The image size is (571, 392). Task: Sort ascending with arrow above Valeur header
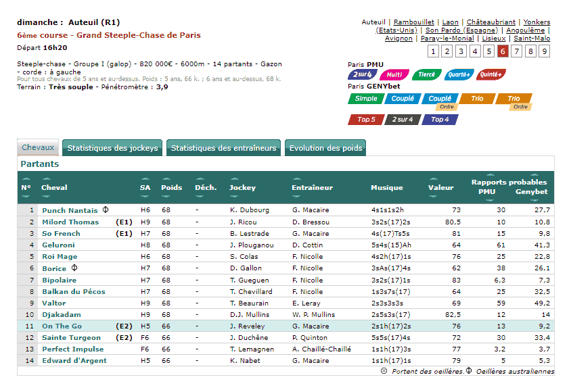click(x=432, y=179)
